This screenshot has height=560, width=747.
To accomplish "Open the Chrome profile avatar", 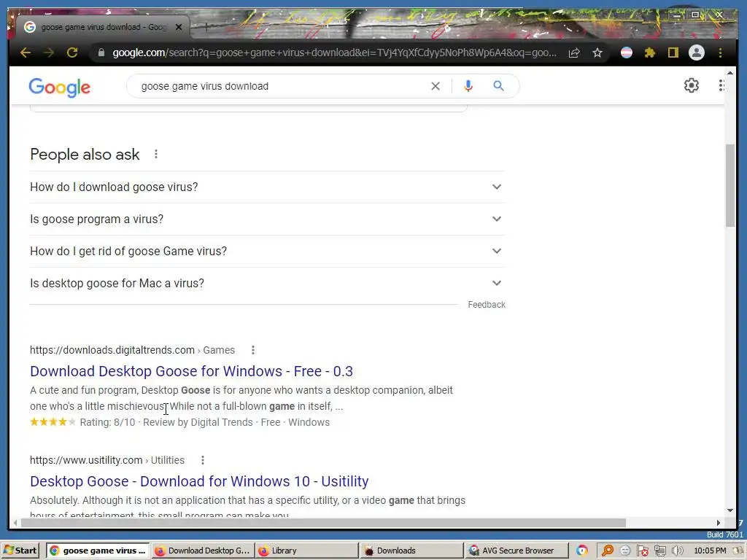I will pyautogui.click(x=697, y=52).
